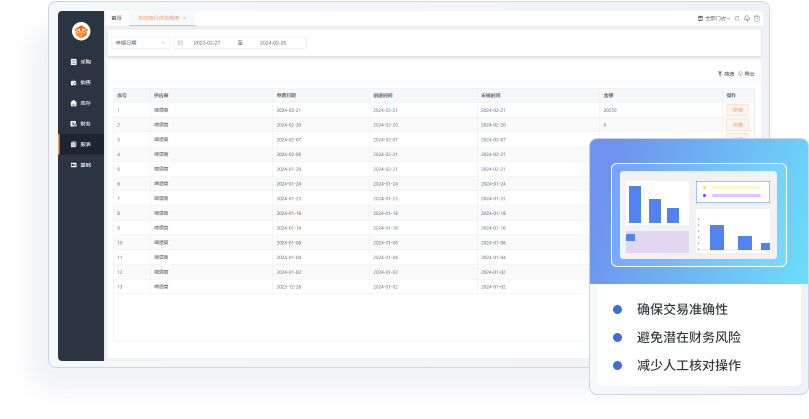The height and width of the screenshot is (419, 809).
Task: Click the 减少人工核对操作 text in promo card
Action: [689, 365]
